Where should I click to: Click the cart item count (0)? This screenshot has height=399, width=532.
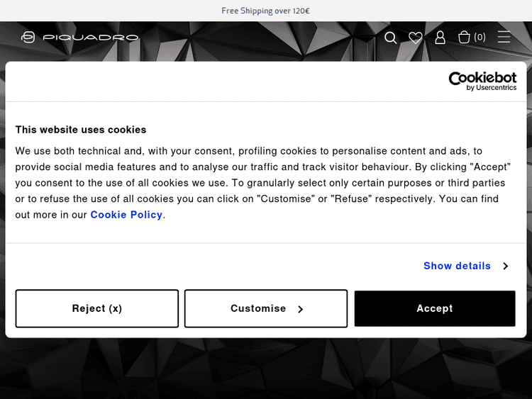click(480, 38)
